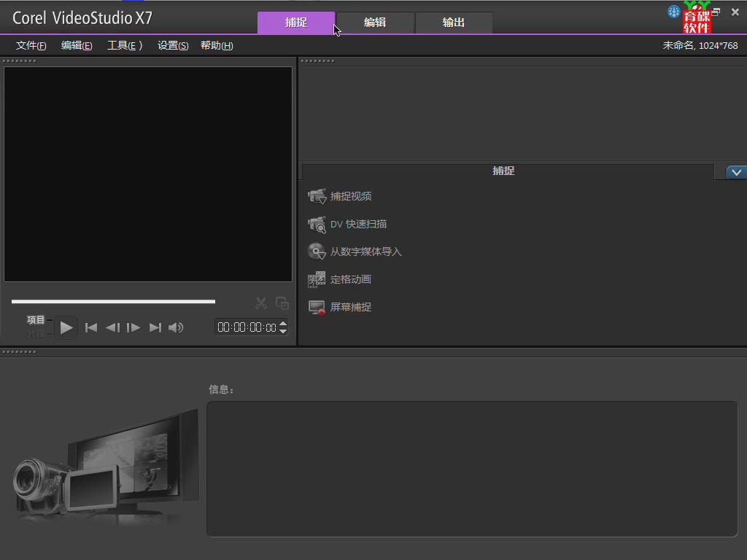Click inside the 信息 information box

(472, 469)
